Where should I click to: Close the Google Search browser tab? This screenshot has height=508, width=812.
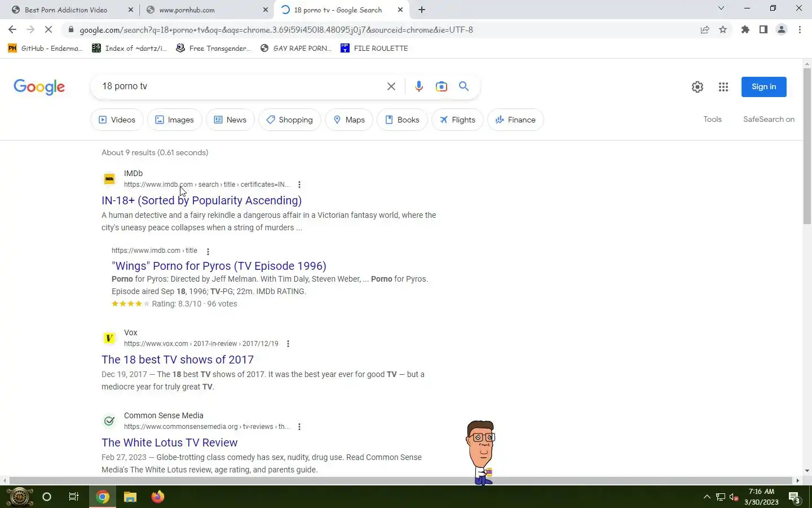click(x=400, y=10)
